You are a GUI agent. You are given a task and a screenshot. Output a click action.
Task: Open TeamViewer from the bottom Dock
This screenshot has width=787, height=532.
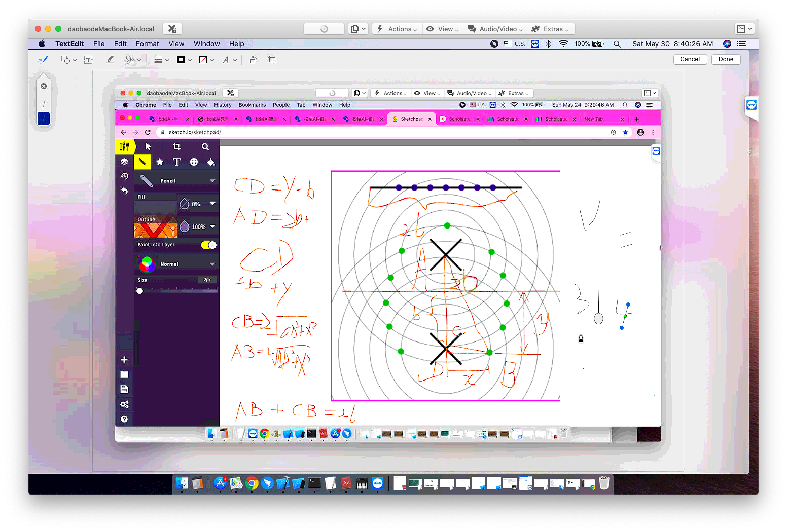(x=378, y=483)
